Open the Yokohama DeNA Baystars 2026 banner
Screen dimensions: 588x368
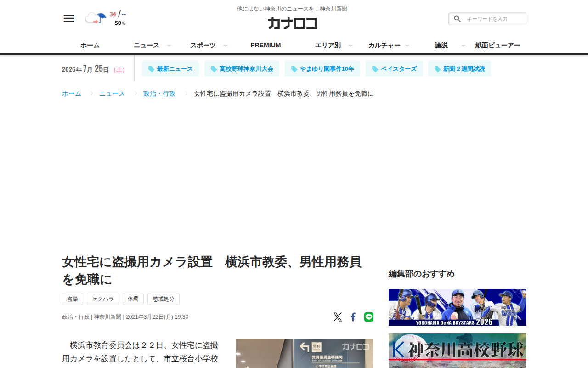tap(458, 307)
